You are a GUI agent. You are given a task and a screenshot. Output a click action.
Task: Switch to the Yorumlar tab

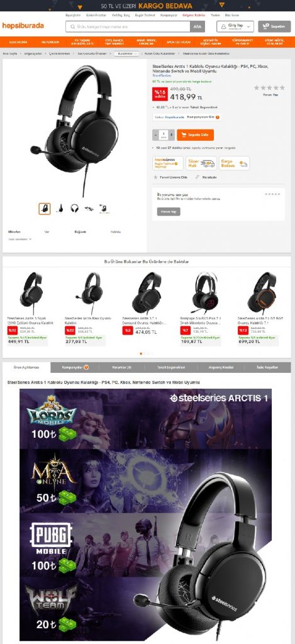[x=124, y=367]
